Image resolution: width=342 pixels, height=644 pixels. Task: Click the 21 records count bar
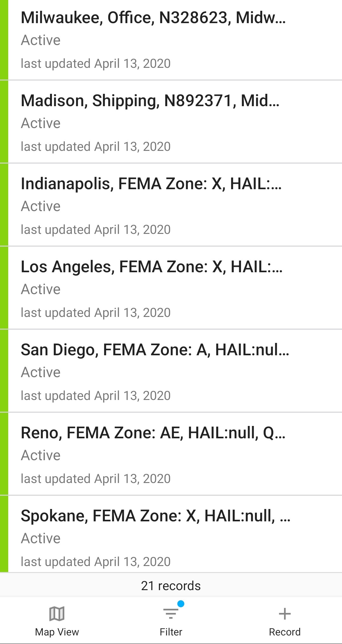[x=171, y=586]
